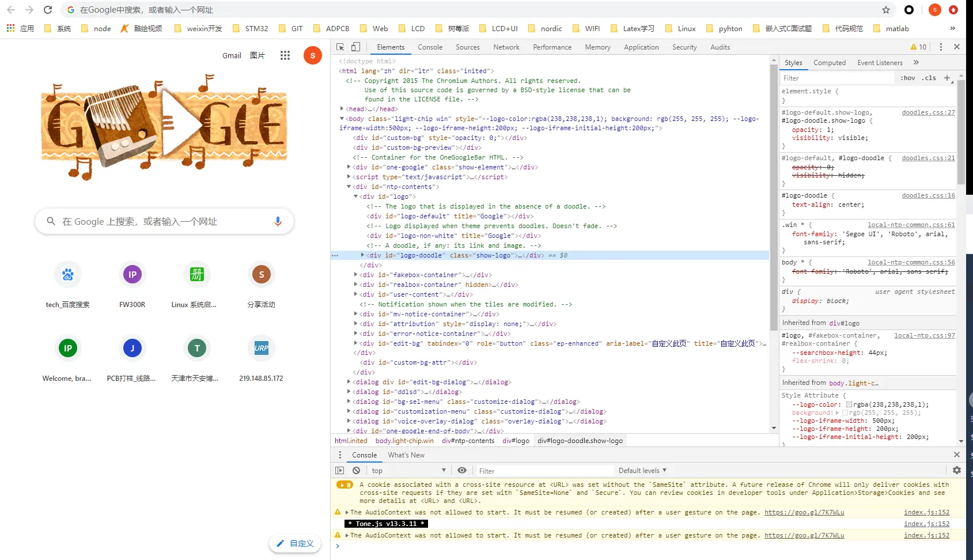This screenshot has width=973, height=560.
Task: Open the Google apps grid icon
Action: (285, 55)
